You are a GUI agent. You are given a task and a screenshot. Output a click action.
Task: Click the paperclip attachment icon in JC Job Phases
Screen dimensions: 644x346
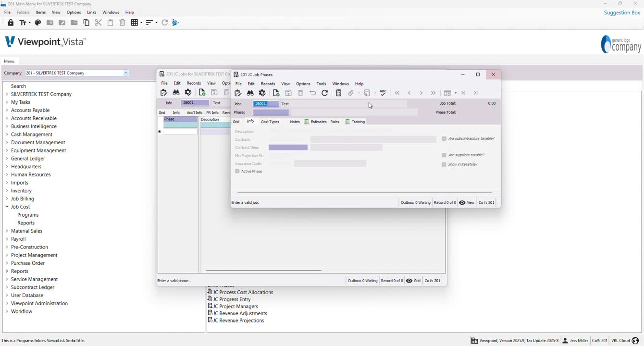click(351, 93)
